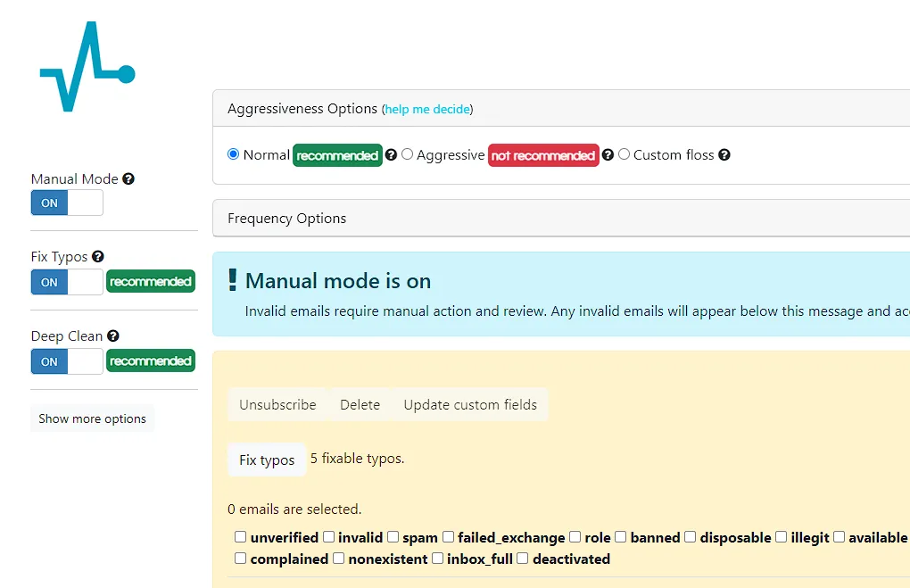The height and width of the screenshot is (588, 910).
Task: Turn off the Fix Typos switch
Action: click(x=67, y=282)
